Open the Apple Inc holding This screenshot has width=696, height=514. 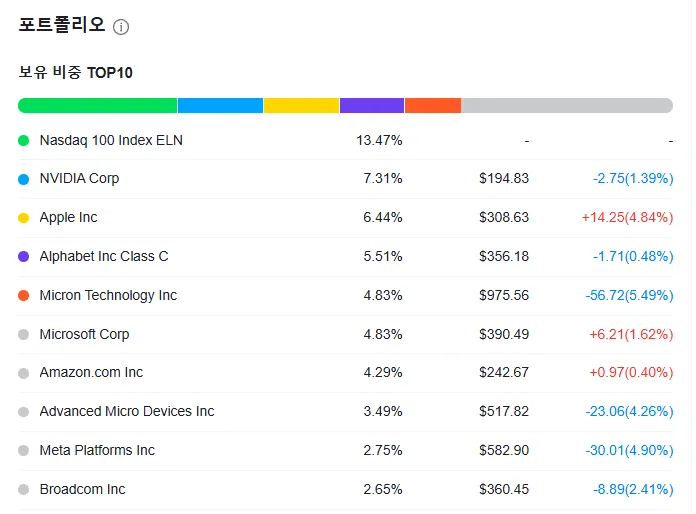pos(68,217)
